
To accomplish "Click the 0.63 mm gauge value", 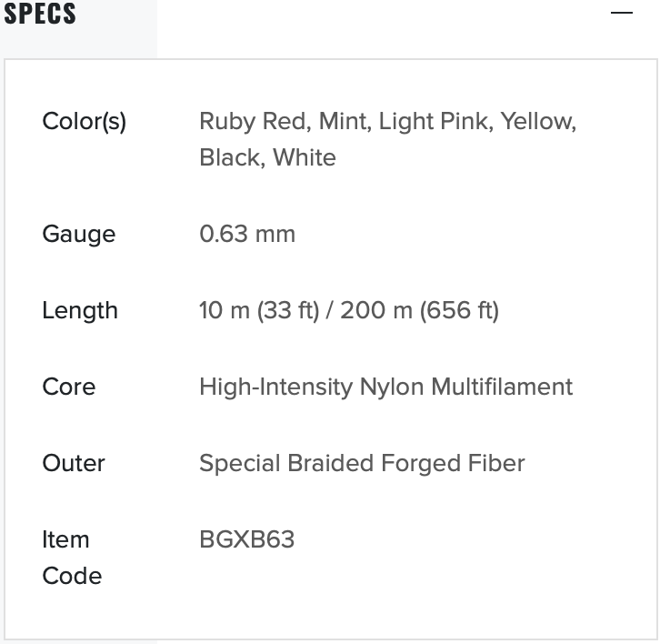I will (247, 234).
